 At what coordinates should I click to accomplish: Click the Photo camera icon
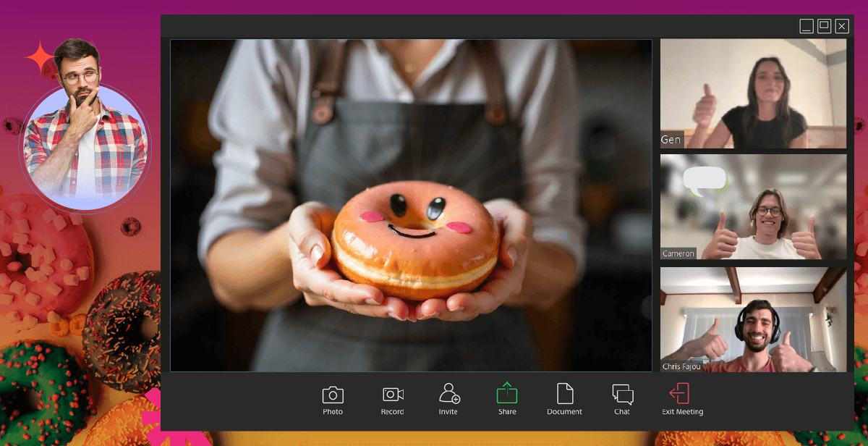pyautogui.click(x=333, y=395)
